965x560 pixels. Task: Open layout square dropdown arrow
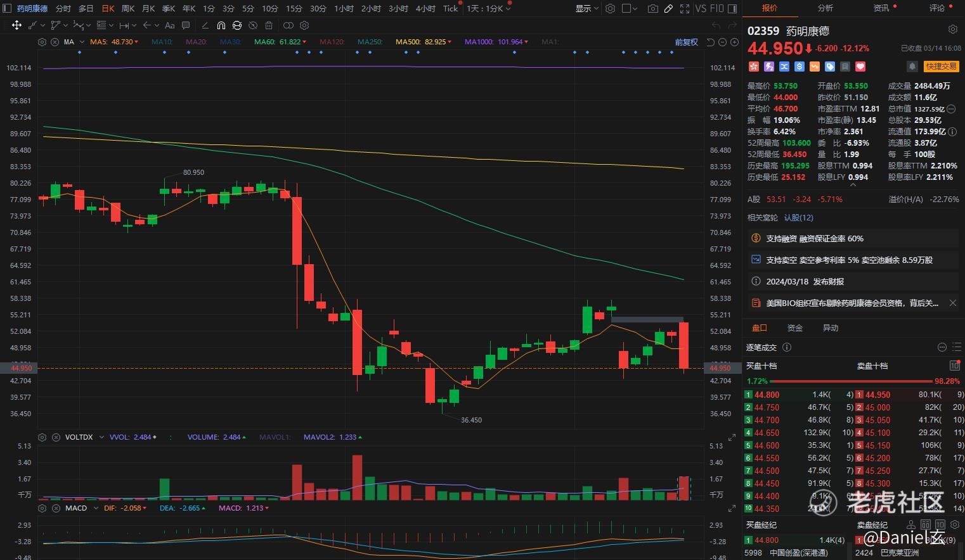[636, 8]
